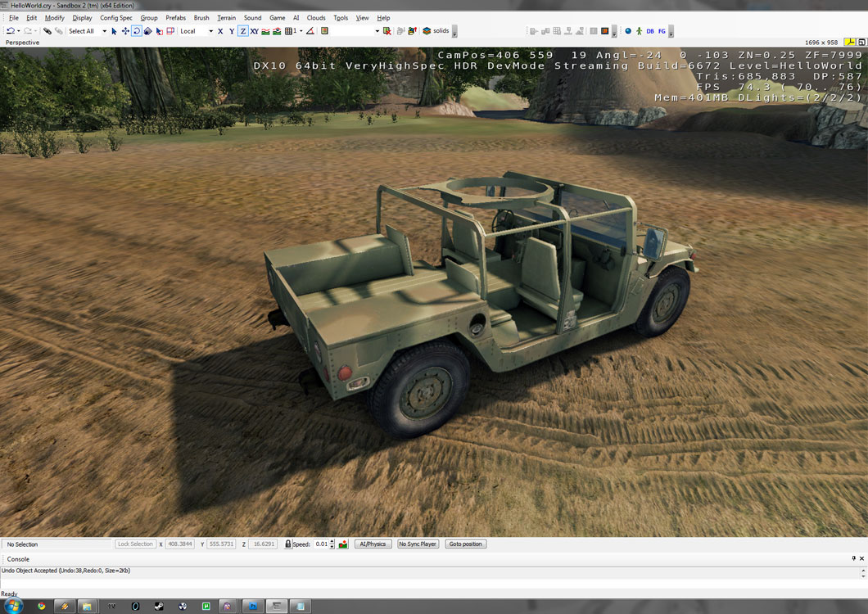
Task: Open the File menu
Action: [14, 18]
